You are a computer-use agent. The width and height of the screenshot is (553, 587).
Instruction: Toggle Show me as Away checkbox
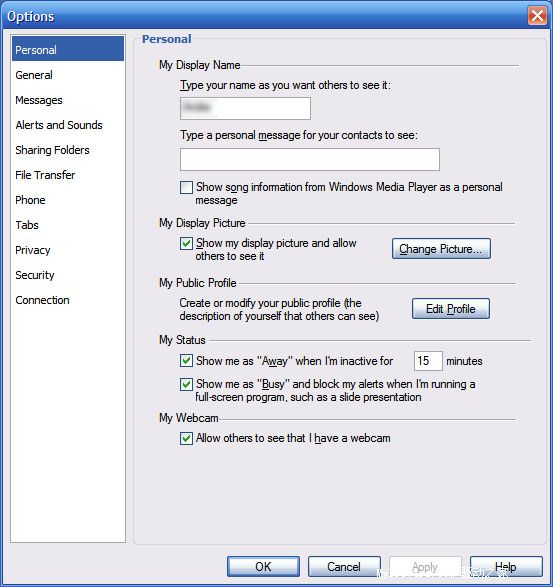point(186,361)
